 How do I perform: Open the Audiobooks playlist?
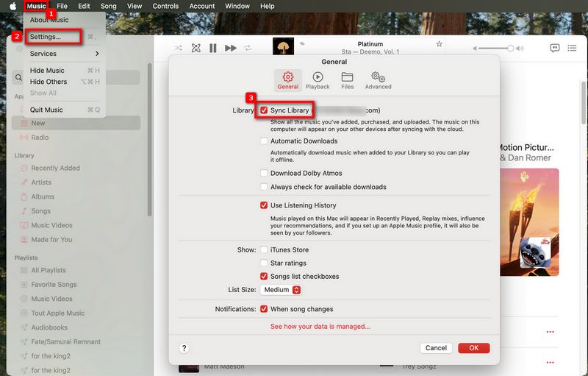click(x=76, y=327)
